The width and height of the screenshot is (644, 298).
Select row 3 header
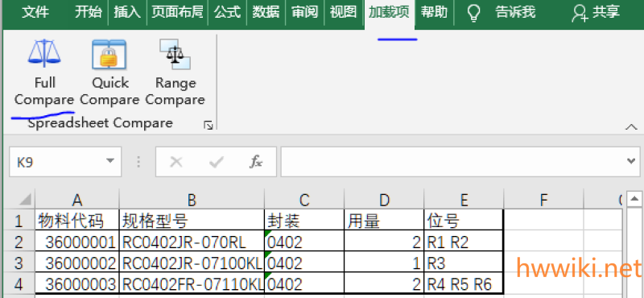point(18,263)
